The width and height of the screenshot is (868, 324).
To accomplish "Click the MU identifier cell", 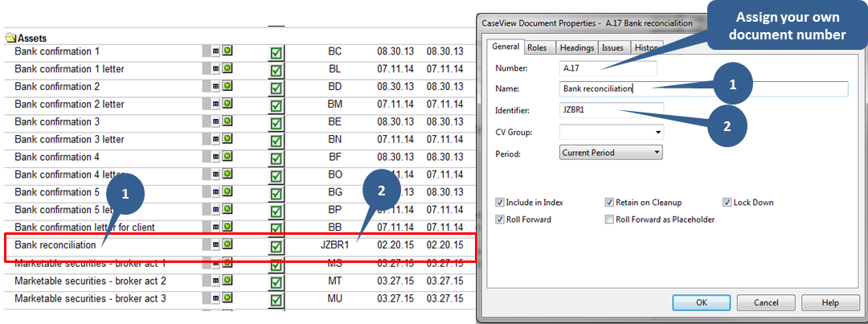I will tap(335, 299).
